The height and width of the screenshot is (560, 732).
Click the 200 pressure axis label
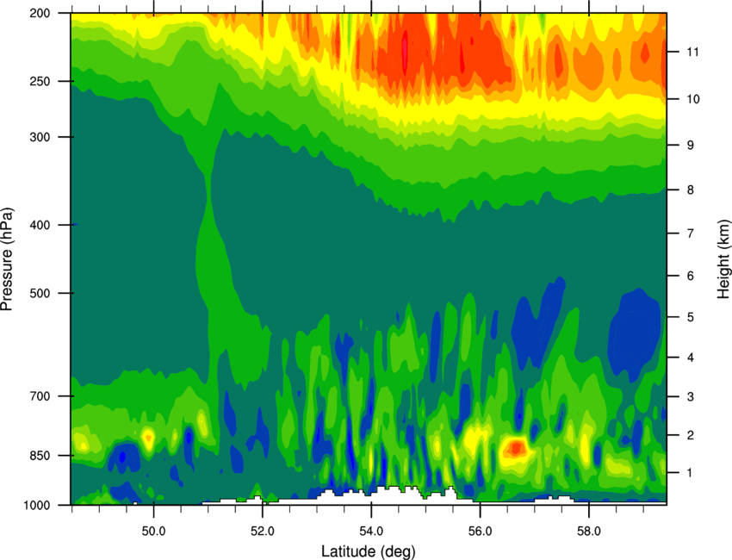40,13
